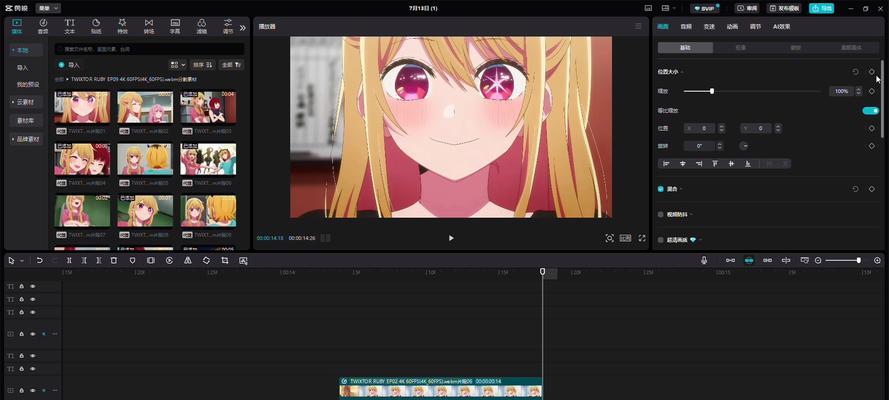Open 素材库 stock library in sidebar
The height and width of the screenshot is (400, 889).
point(26,121)
